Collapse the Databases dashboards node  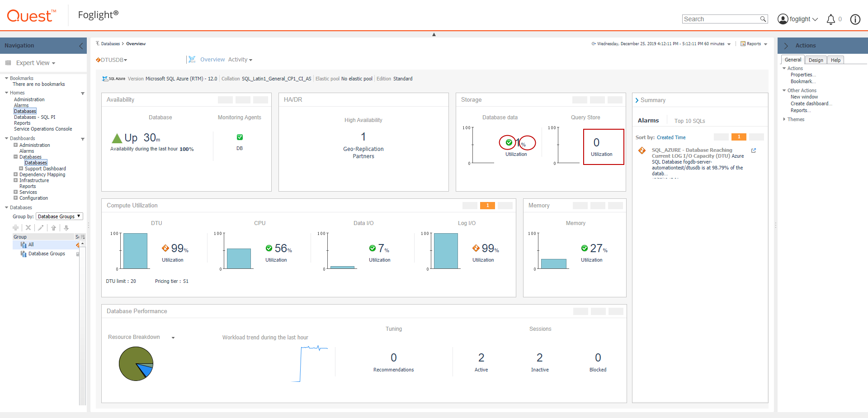pos(15,157)
